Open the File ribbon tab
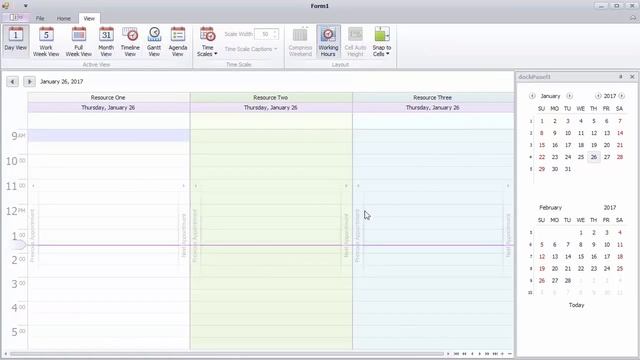This screenshot has width=640, height=360. coord(40,18)
